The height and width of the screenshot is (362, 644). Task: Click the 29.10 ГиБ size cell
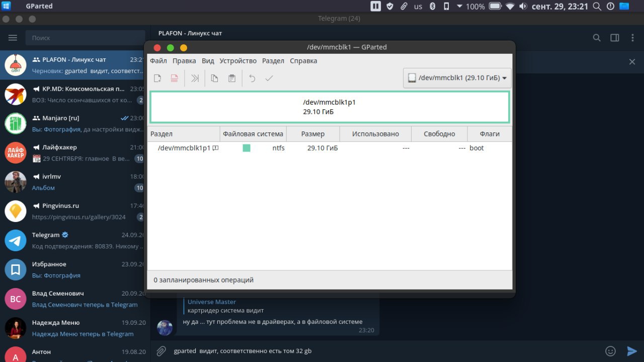[x=323, y=148]
